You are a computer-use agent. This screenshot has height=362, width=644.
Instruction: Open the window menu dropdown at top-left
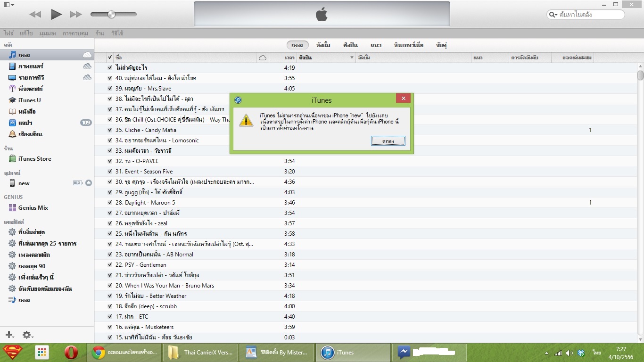tap(8, 5)
